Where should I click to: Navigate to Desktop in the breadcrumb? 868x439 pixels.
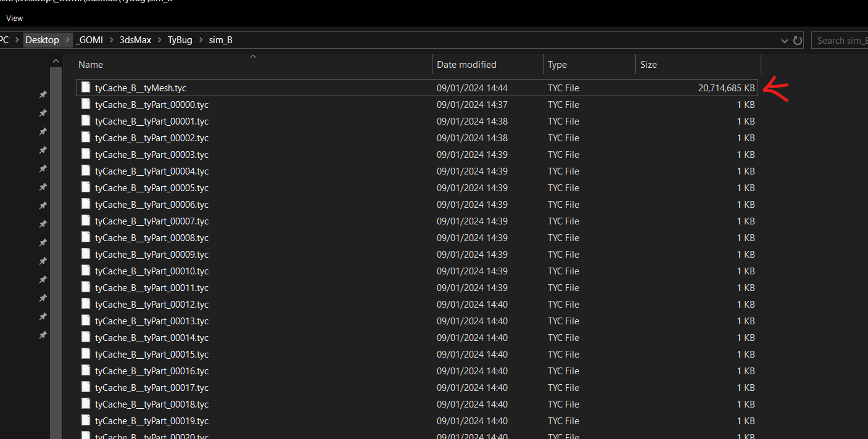pyautogui.click(x=42, y=40)
